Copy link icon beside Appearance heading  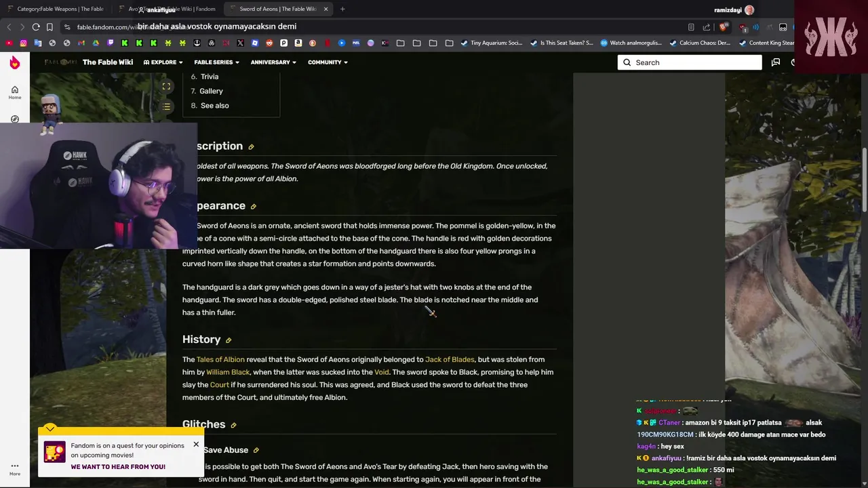tap(254, 207)
